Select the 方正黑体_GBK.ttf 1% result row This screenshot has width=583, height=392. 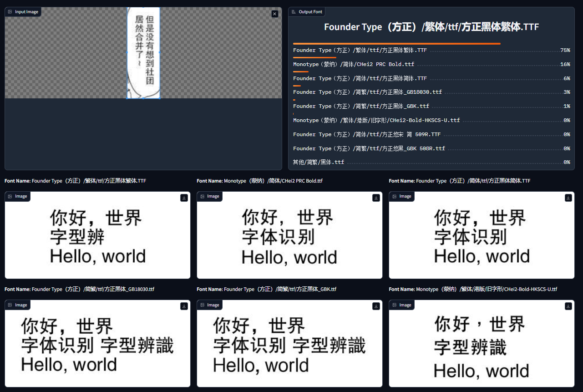pos(431,106)
